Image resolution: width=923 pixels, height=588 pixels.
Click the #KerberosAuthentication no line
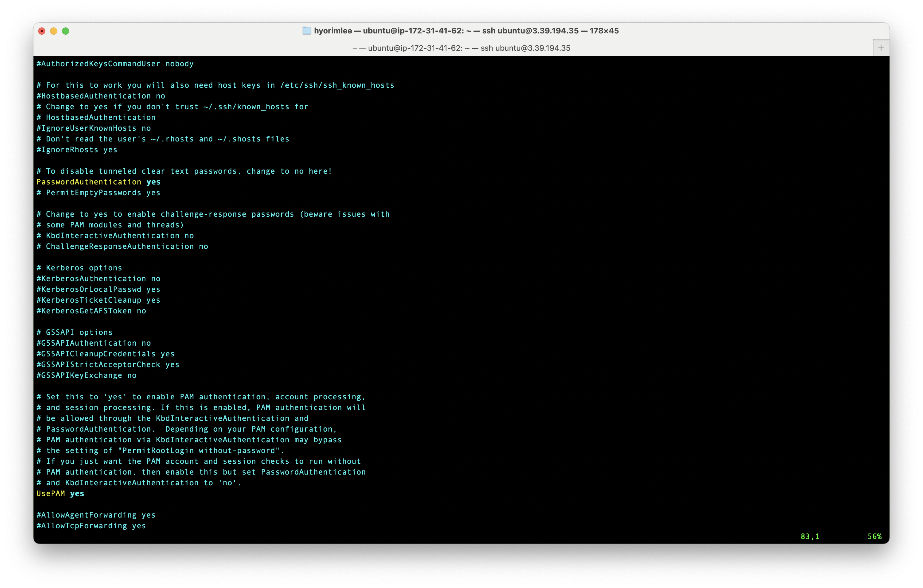[x=99, y=279]
